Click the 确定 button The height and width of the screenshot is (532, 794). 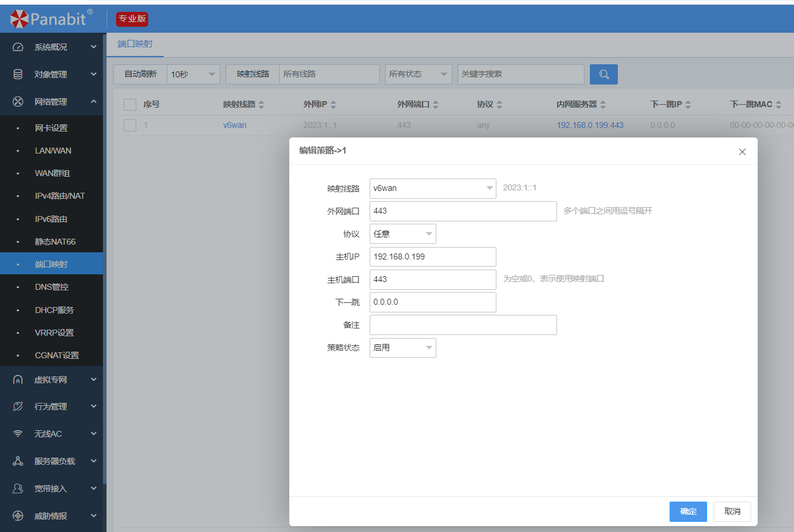tap(688, 512)
